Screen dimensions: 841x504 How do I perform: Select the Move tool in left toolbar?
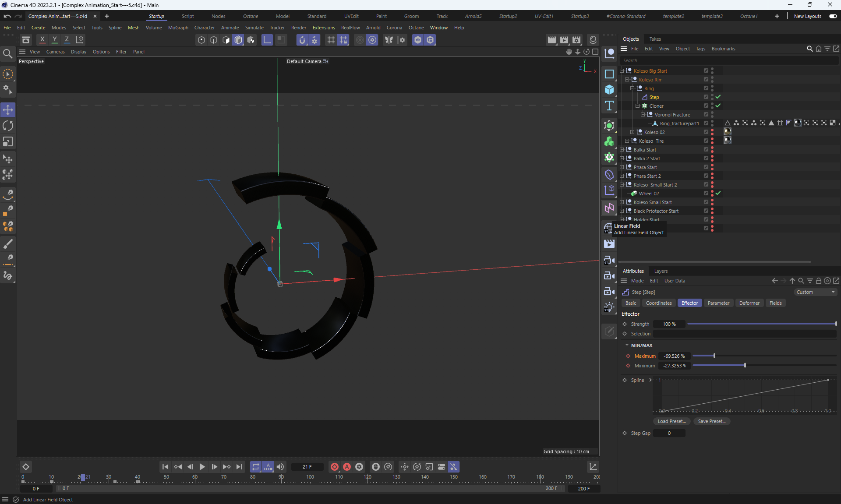(8, 109)
